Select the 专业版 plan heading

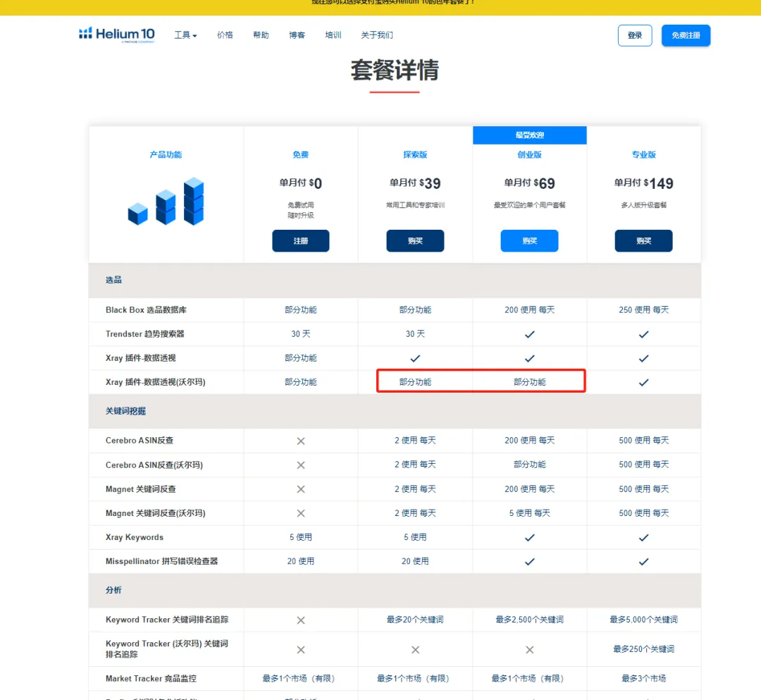(x=643, y=154)
